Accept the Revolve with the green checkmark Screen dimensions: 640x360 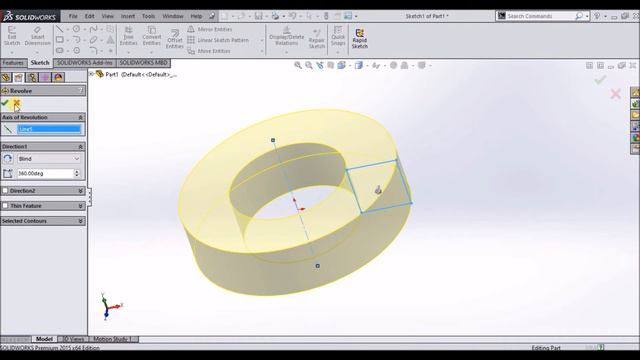tap(5, 103)
